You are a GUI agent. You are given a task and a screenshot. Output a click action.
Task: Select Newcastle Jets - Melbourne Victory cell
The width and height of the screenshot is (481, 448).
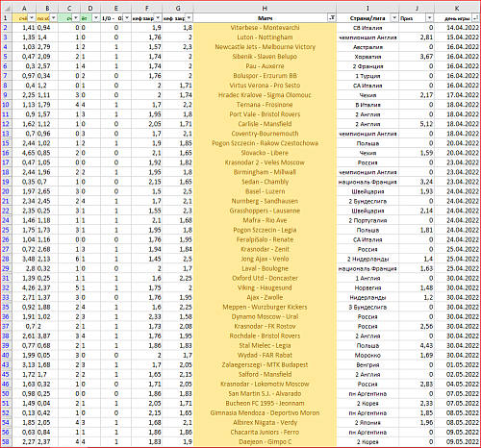pos(265,47)
